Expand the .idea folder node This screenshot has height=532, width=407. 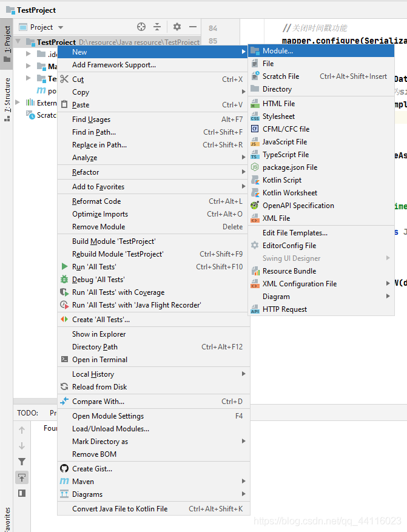pos(29,53)
